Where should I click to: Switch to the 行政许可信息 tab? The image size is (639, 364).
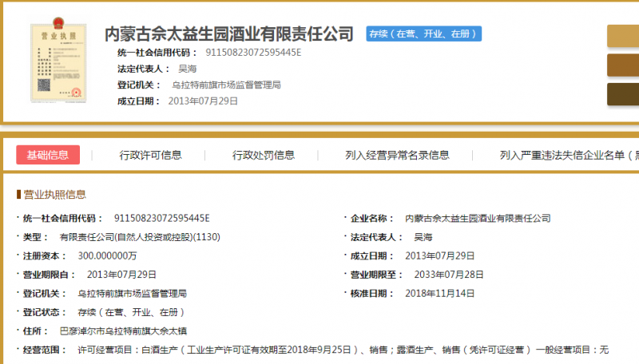click(150, 155)
